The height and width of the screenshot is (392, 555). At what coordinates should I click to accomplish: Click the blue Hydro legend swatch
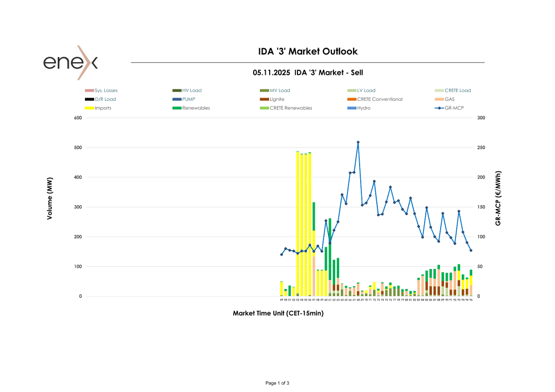pyautogui.click(x=352, y=108)
